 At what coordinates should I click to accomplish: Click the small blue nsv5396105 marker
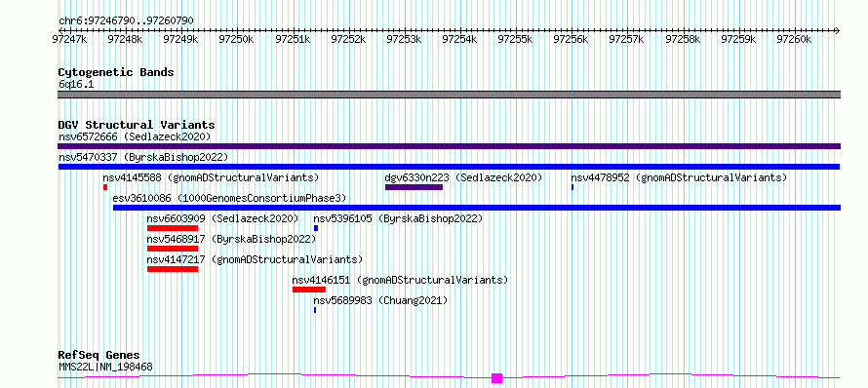[x=316, y=228]
